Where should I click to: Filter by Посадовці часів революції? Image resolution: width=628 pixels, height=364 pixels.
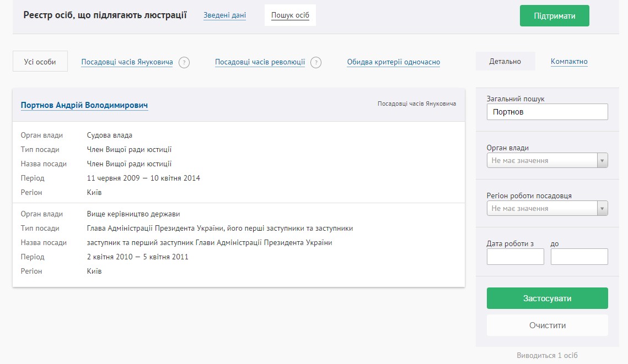260,62
